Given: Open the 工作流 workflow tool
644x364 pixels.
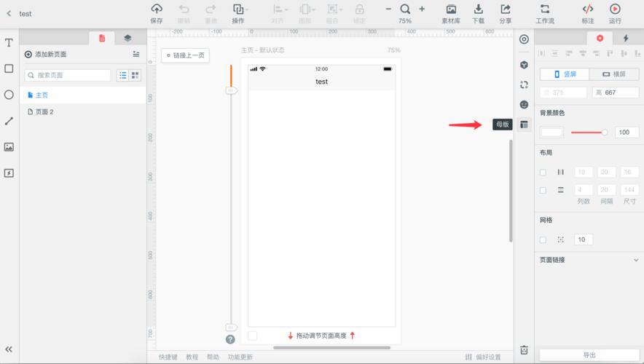Looking at the screenshot, I should click(545, 9).
